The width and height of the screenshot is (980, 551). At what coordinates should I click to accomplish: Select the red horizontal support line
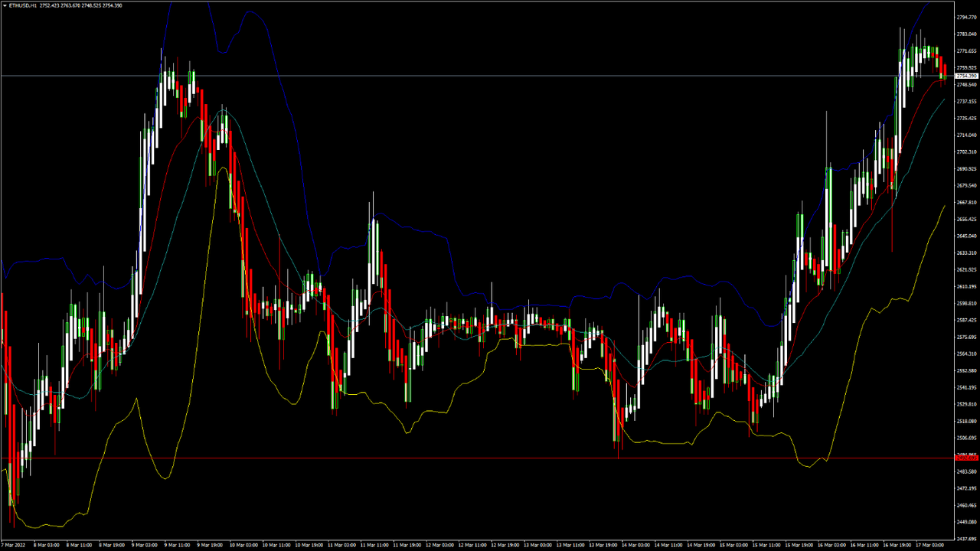tap(459, 458)
